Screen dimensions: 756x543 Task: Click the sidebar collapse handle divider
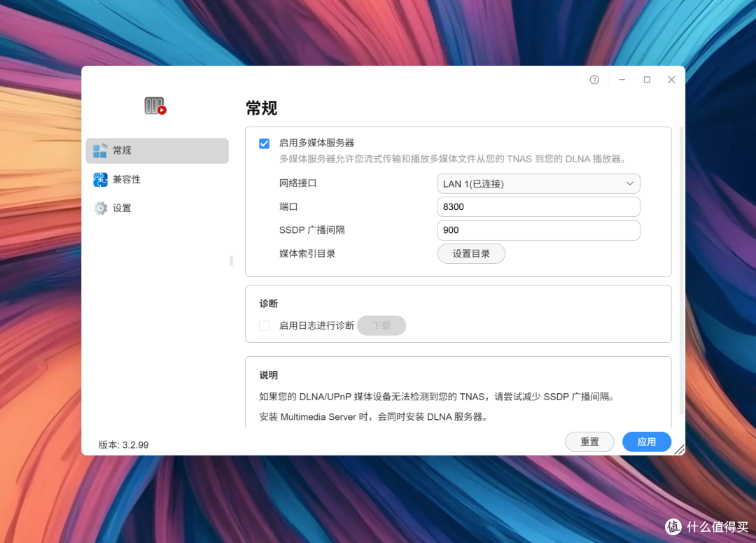(x=232, y=261)
